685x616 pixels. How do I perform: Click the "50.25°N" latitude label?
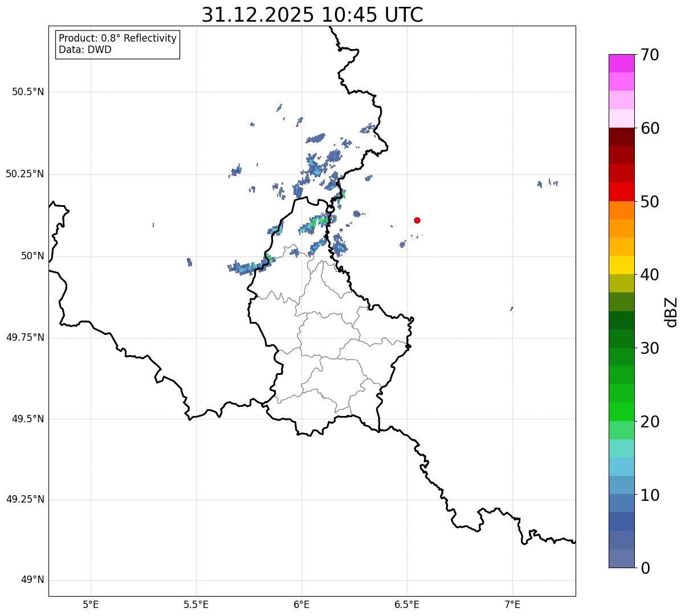click(x=25, y=174)
